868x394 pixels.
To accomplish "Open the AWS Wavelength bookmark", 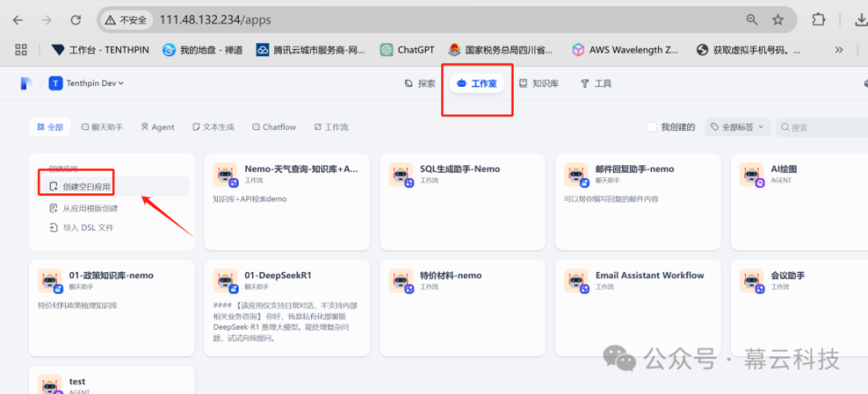I will (x=626, y=50).
